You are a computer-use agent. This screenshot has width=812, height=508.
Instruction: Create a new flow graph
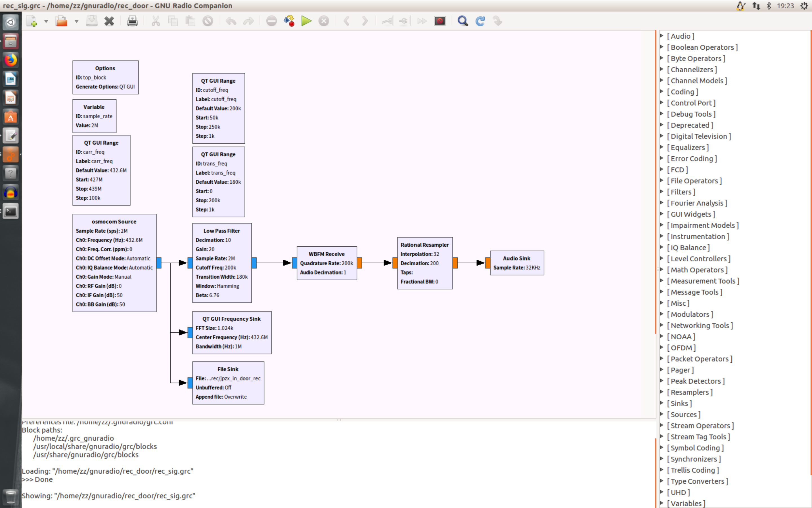32,21
